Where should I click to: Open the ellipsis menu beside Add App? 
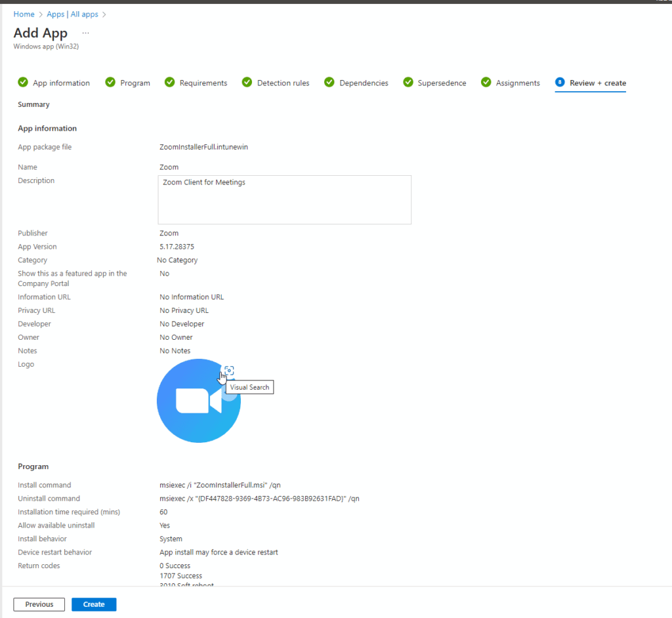85,32
